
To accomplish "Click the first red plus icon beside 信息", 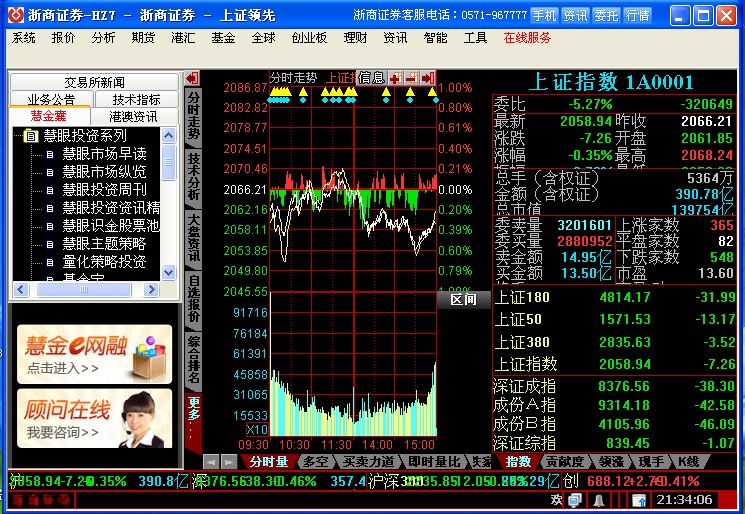I will click(395, 77).
